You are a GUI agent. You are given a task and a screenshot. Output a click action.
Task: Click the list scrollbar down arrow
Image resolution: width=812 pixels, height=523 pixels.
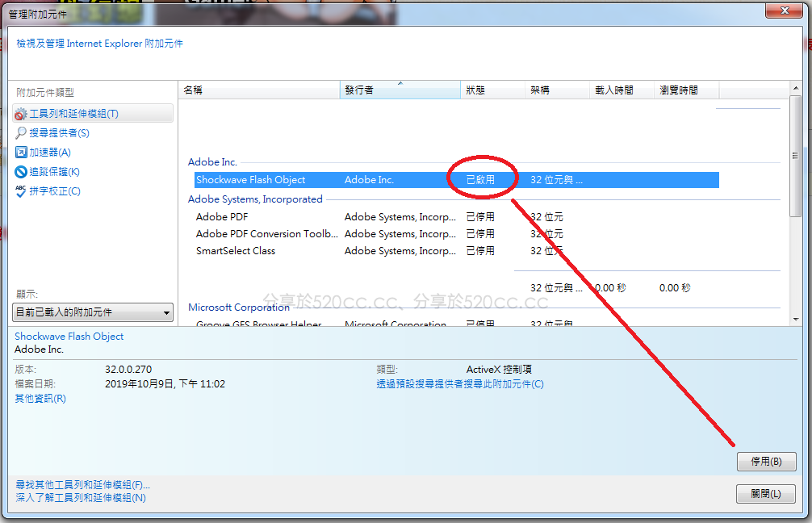tap(796, 320)
